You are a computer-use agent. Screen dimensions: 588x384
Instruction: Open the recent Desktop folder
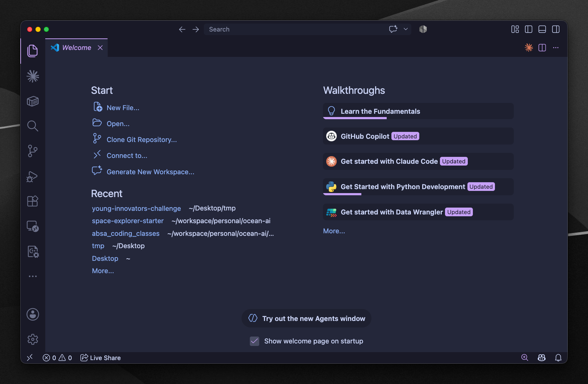pyautogui.click(x=105, y=259)
